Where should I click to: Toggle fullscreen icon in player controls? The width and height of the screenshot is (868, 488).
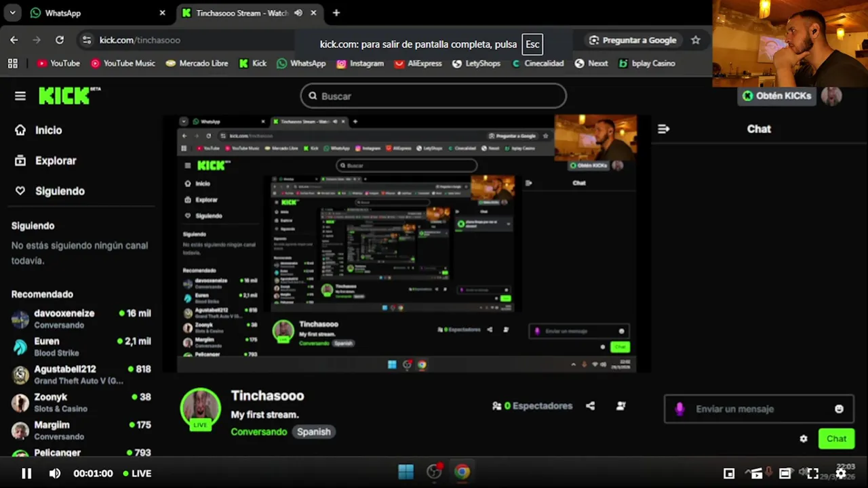point(812,474)
